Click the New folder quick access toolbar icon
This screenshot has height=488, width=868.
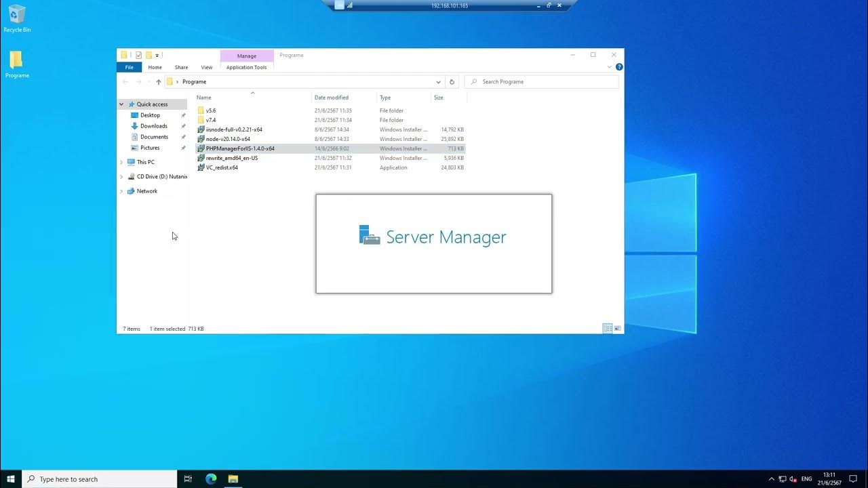pyautogui.click(x=149, y=55)
